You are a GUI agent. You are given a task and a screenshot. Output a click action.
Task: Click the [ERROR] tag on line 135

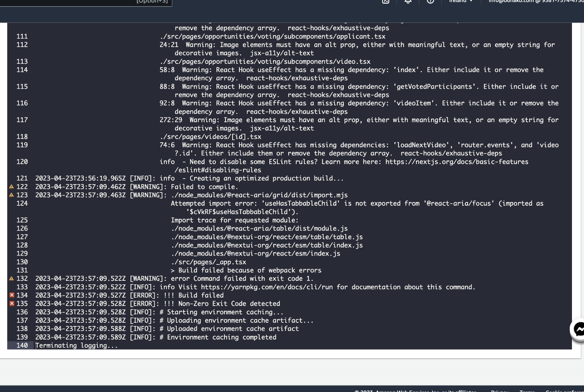pyautogui.click(x=145, y=304)
